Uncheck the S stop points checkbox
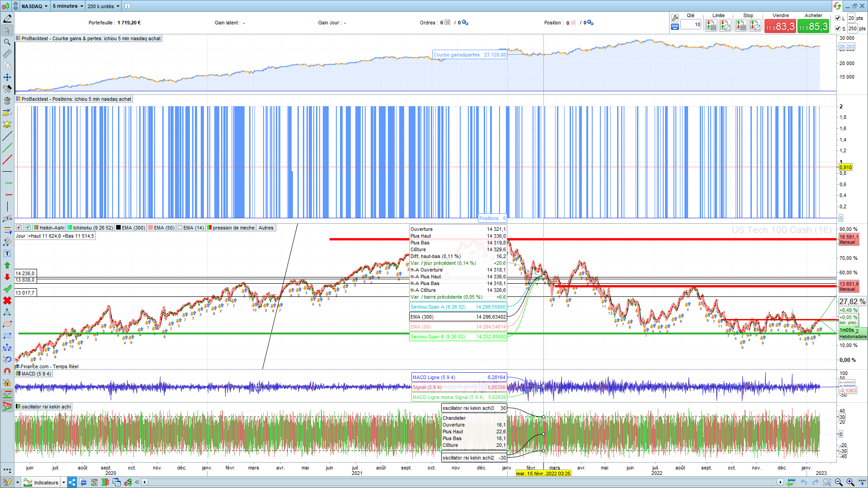Screen dimensions: 868x488 tap(838, 28)
